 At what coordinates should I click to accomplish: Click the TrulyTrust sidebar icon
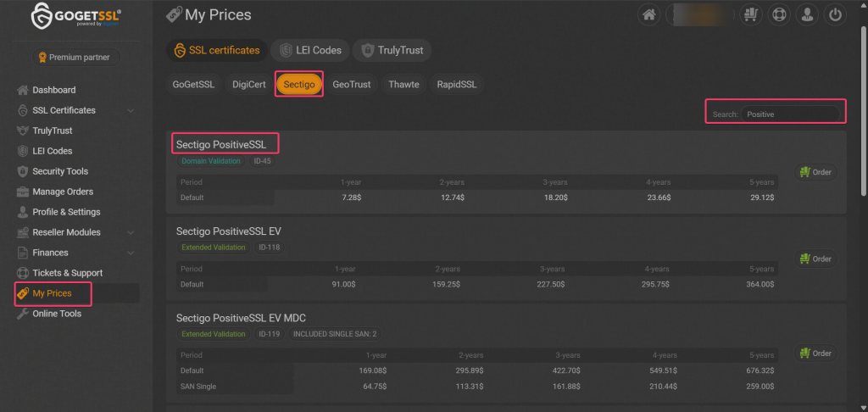[23, 131]
